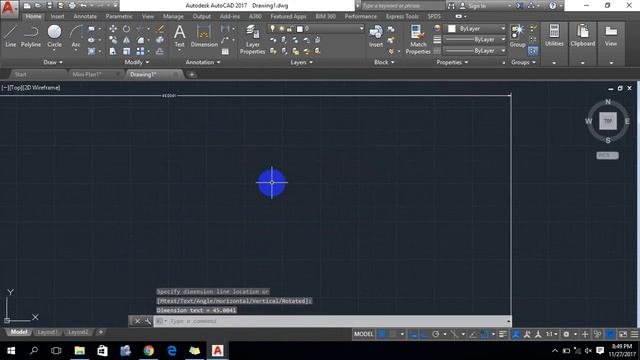The height and width of the screenshot is (360, 640).
Task: Select the Text annotation tool
Action: coord(180,36)
